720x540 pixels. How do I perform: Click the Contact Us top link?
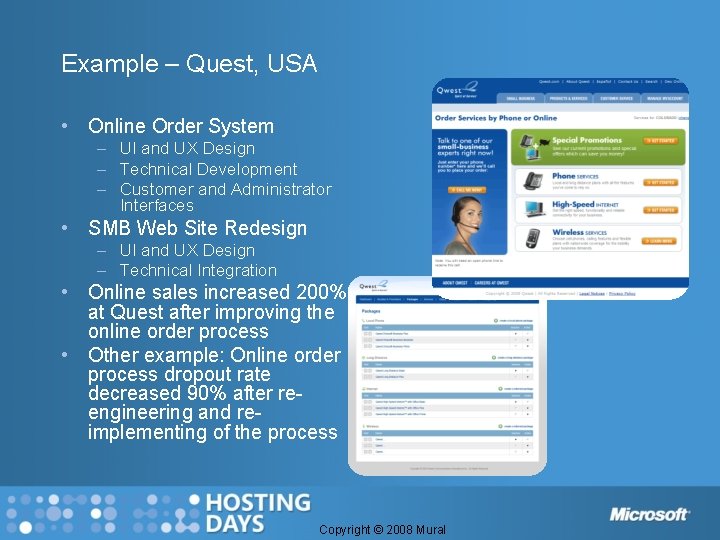coord(628,81)
